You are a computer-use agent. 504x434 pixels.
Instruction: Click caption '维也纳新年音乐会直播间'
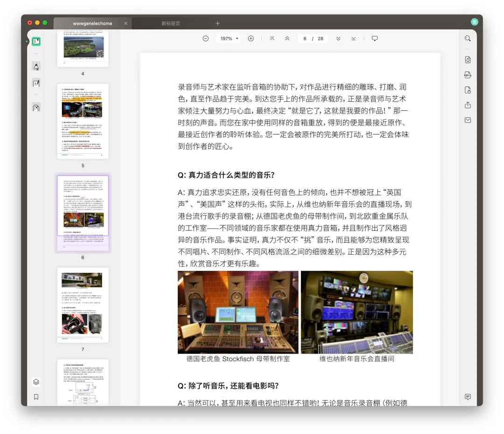tap(357, 359)
